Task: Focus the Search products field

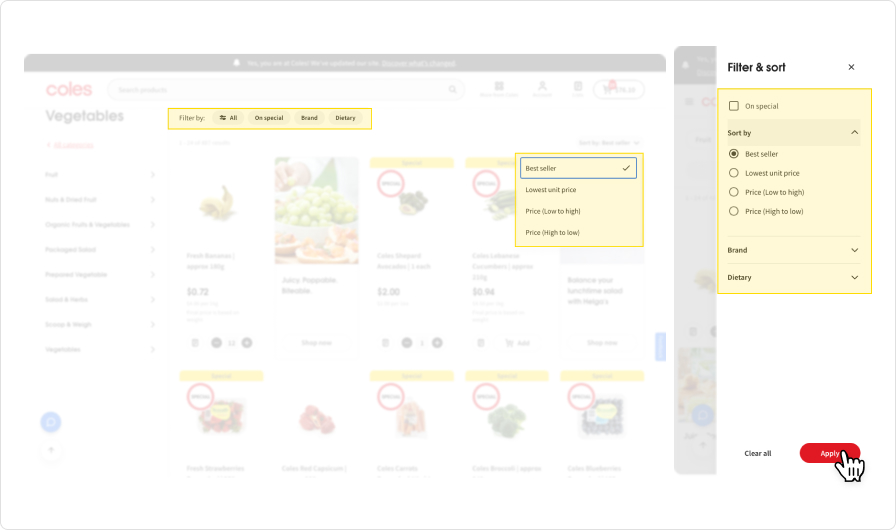Action: tap(286, 90)
